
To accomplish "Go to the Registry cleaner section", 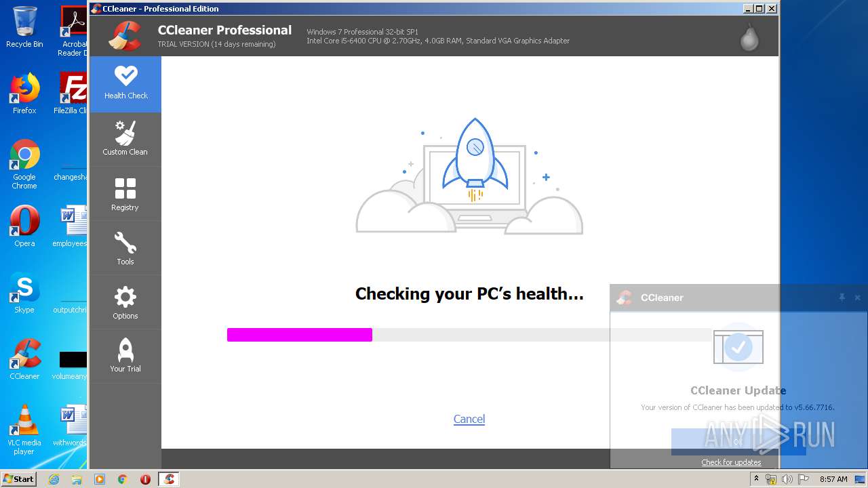I will pyautogui.click(x=125, y=194).
